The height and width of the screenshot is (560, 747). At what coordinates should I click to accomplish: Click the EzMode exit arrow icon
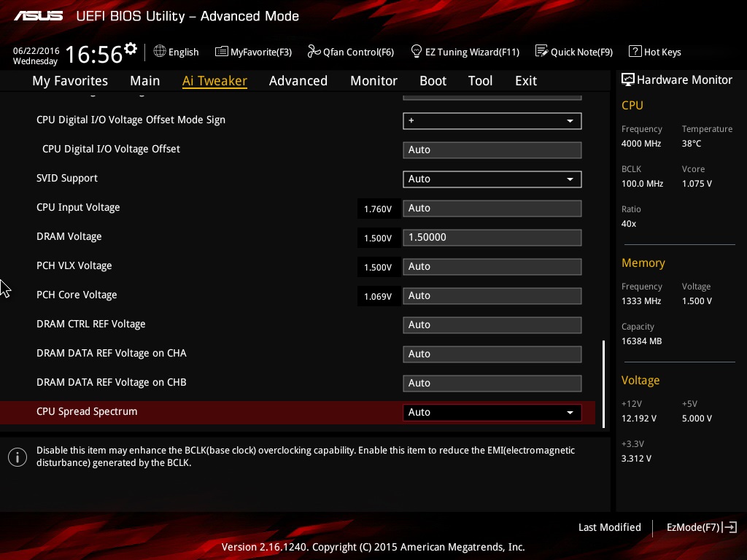coord(730,527)
